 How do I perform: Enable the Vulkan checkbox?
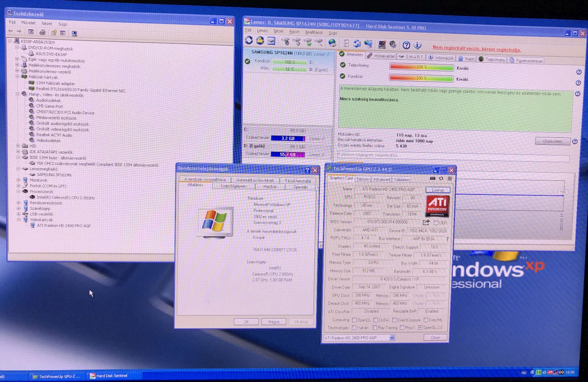pyautogui.click(x=354, y=328)
